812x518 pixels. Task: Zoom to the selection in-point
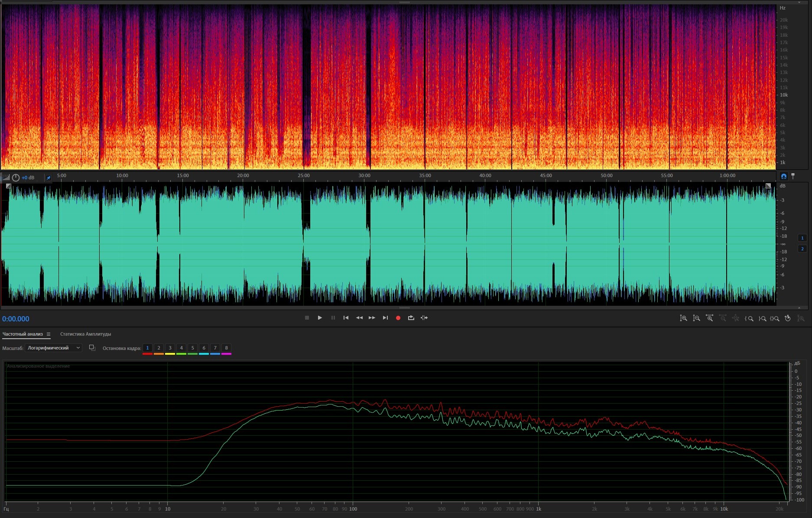[x=749, y=318]
